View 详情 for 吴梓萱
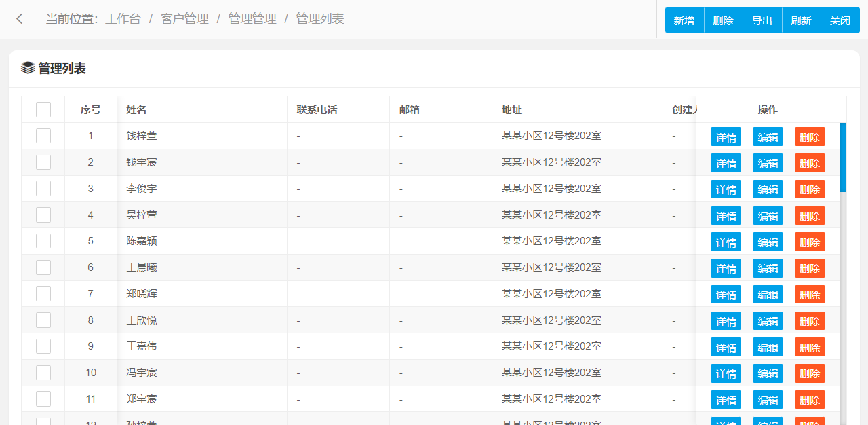Image resolution: width=868 pixels, height=425 pixels. click(x=726, y=215)
